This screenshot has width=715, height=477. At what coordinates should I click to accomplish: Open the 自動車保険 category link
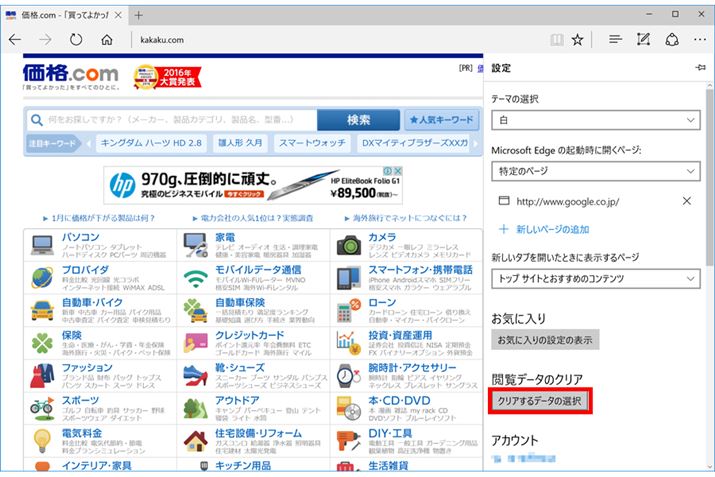240,302
